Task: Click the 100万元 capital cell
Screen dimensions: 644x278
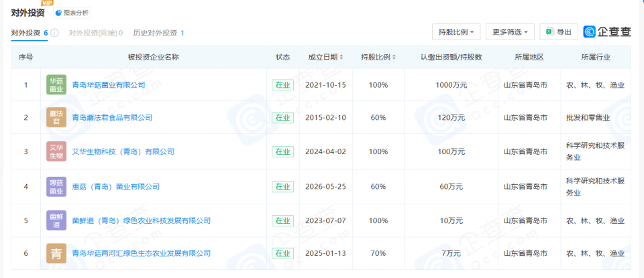Action: [x=451, y=151]
